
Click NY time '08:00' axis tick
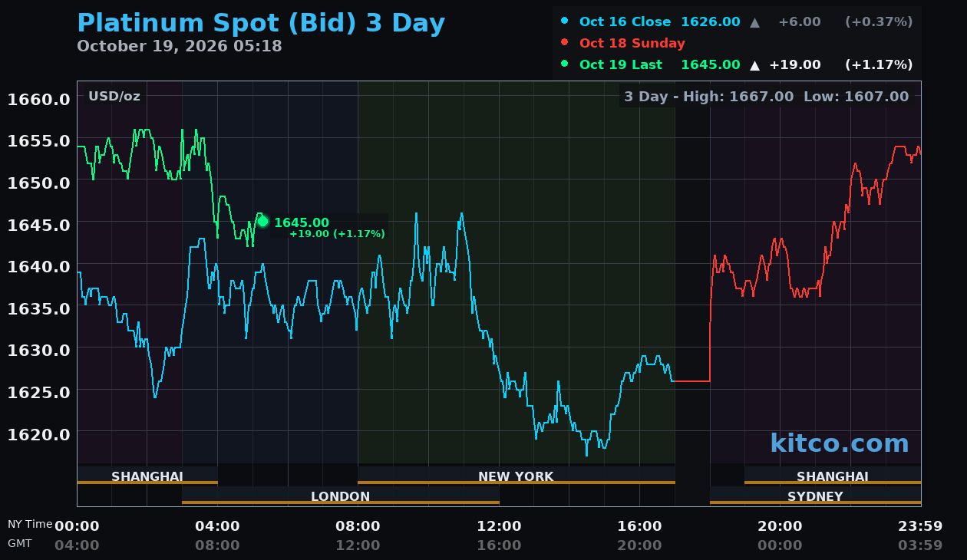pyautogui.click(x=358, y=526)
